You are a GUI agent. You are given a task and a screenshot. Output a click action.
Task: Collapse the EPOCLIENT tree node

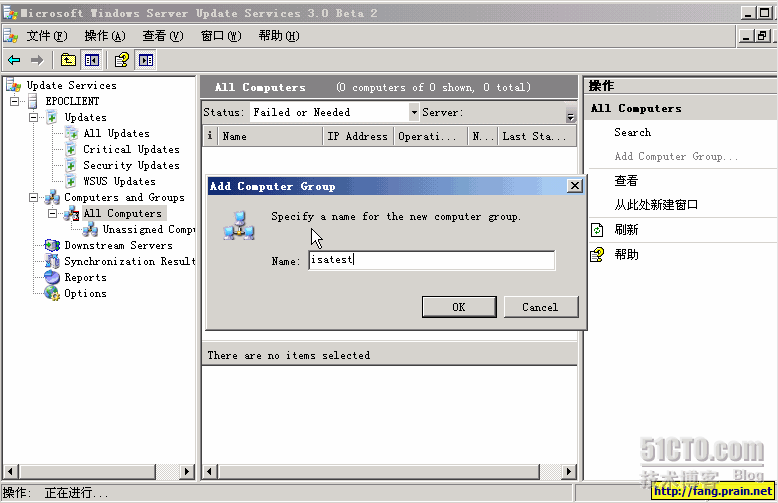click(15, 101)
